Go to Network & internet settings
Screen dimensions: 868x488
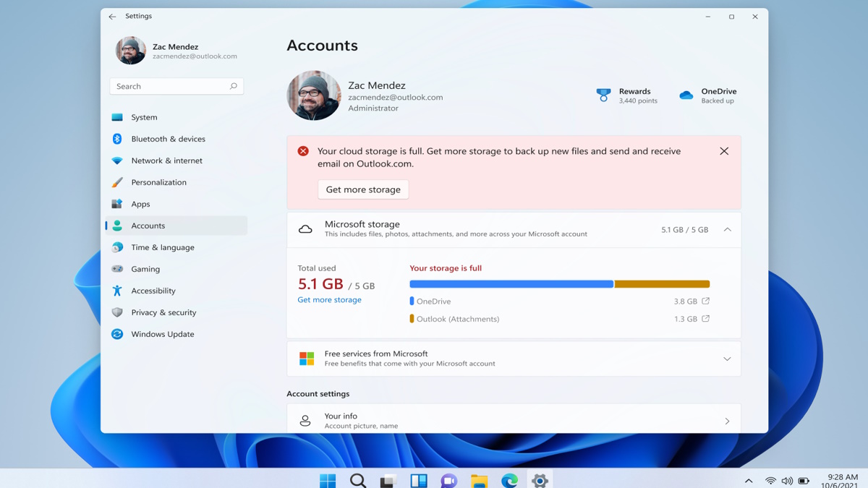pos(176,160)
